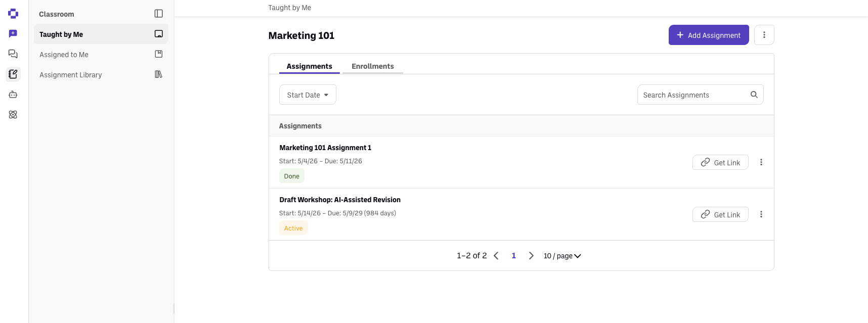Open Marketing 101 Assignment 1 title

coord(325,148)
